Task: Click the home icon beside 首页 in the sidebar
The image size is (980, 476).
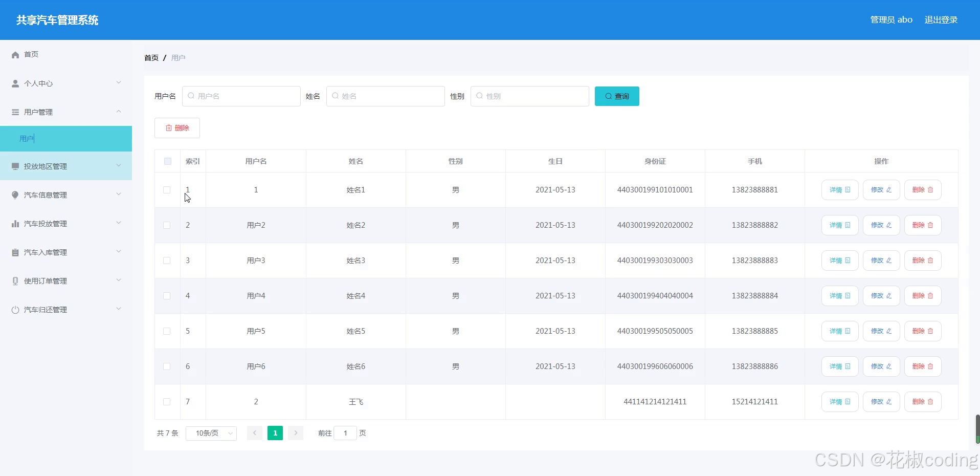Action: [x=15, y=55]
